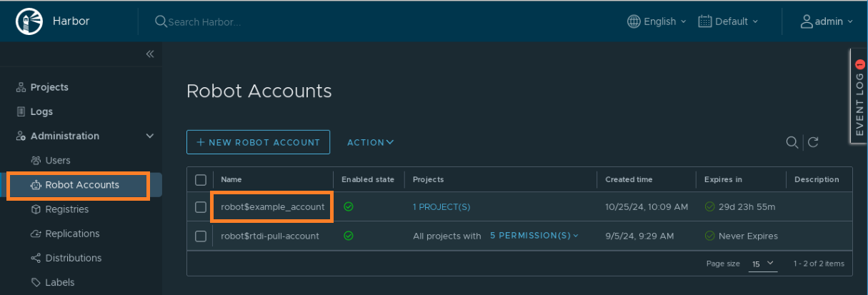This screenshot has width=868, height=295.
Task: Click the Distributions share icon
Action: [x=36, y=258]
